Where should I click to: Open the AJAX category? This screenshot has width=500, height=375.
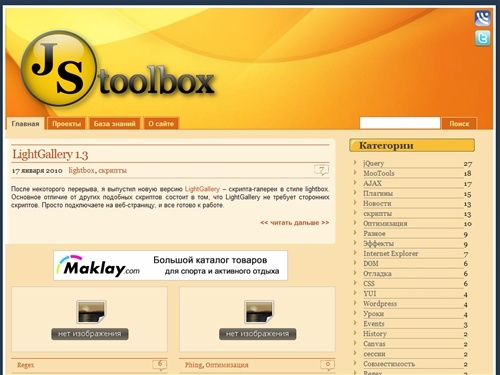[x=372, y=183]
